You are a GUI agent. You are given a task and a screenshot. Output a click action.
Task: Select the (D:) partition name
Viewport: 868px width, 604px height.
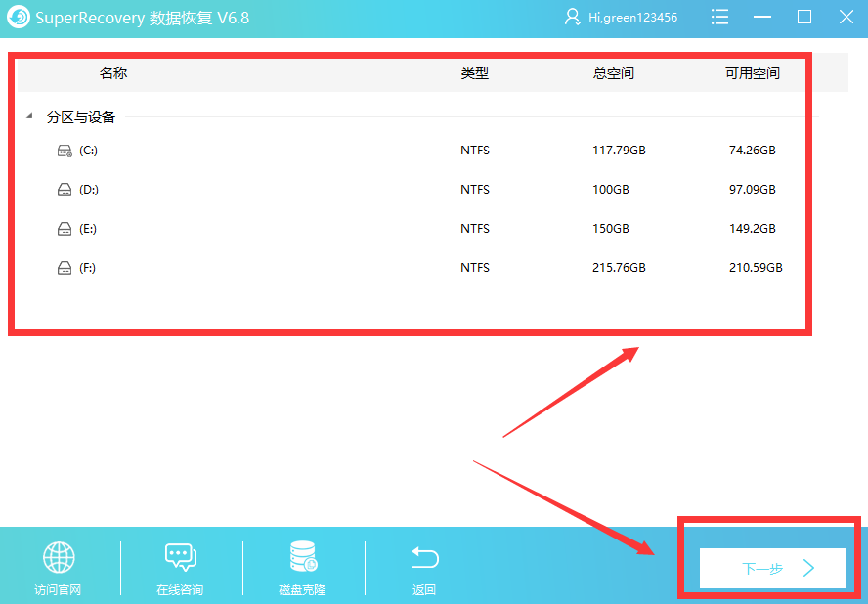point(89,190)
